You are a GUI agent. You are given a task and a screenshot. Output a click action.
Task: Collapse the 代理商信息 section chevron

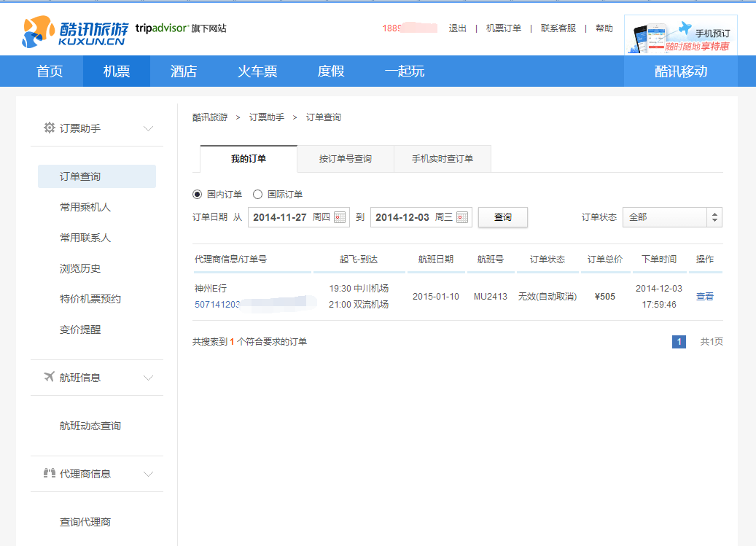(148, 474)
